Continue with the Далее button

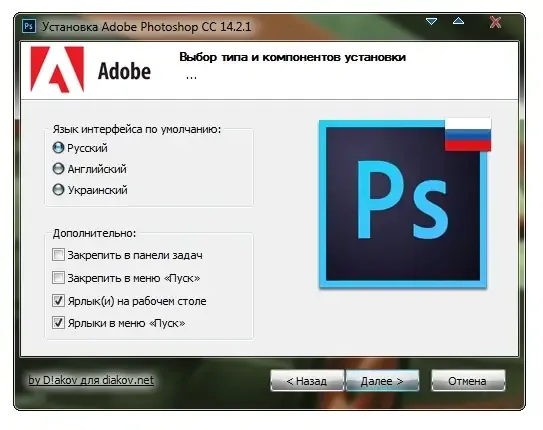382,381
